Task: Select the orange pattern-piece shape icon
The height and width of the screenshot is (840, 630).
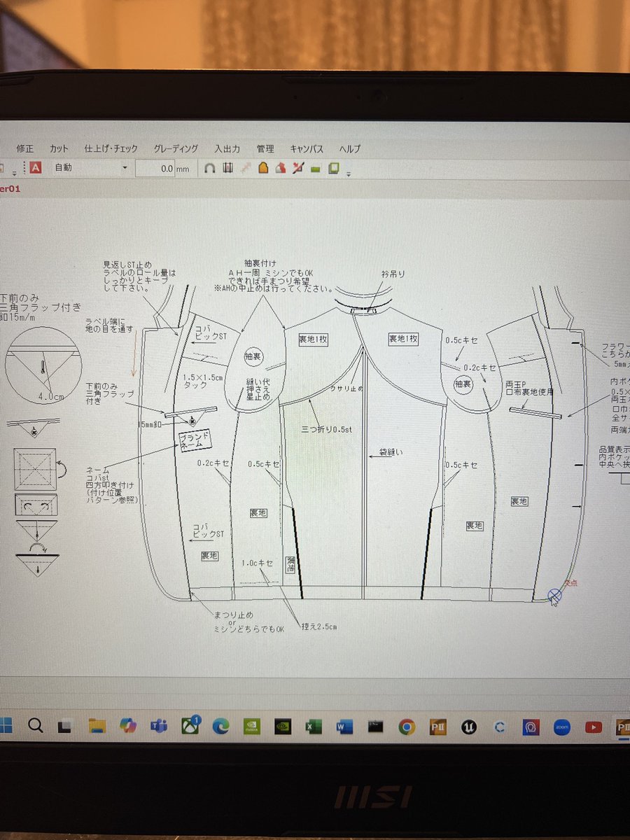Action: (263, 168)
